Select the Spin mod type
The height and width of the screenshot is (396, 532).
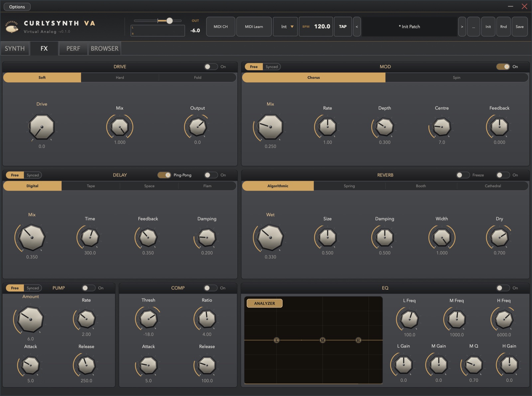pyautogui.click(x=457, y=77)
